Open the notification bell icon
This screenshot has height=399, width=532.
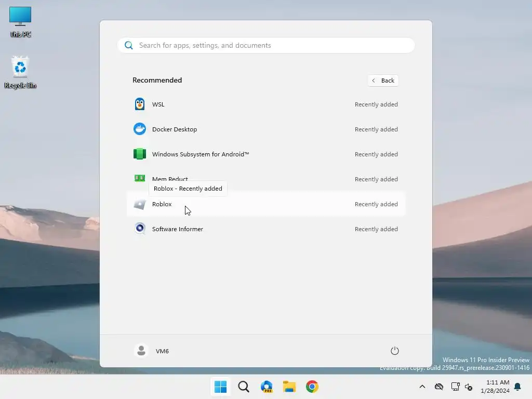517,387
